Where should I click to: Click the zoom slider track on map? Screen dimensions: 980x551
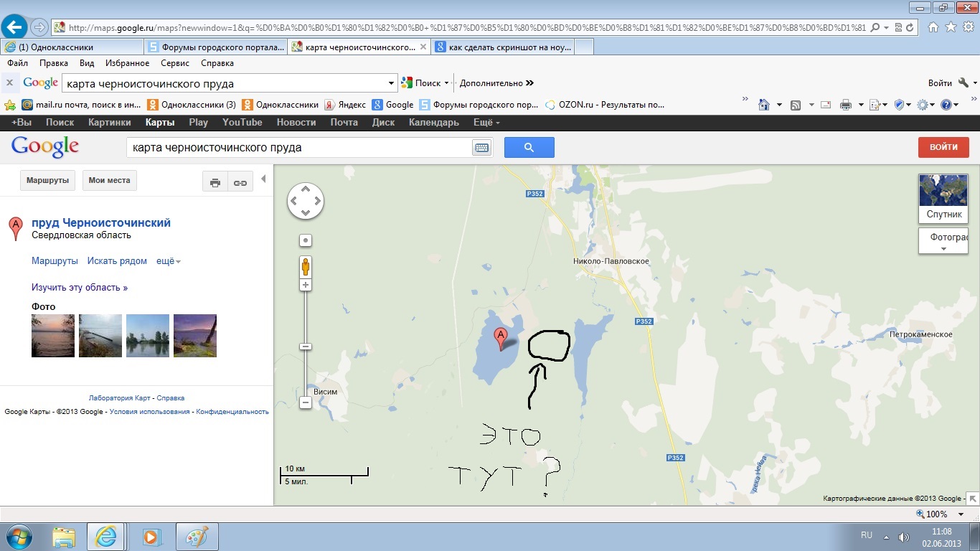point(306,316)
